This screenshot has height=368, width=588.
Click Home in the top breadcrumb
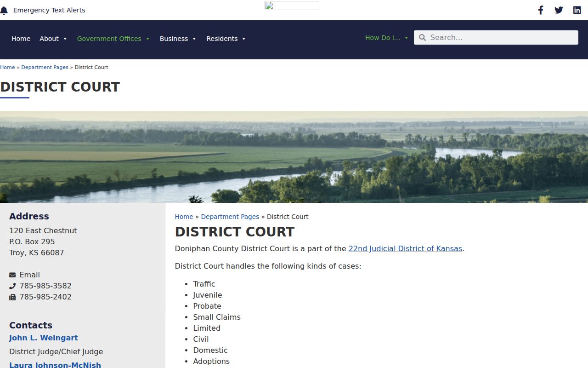(x=7, y=67)
